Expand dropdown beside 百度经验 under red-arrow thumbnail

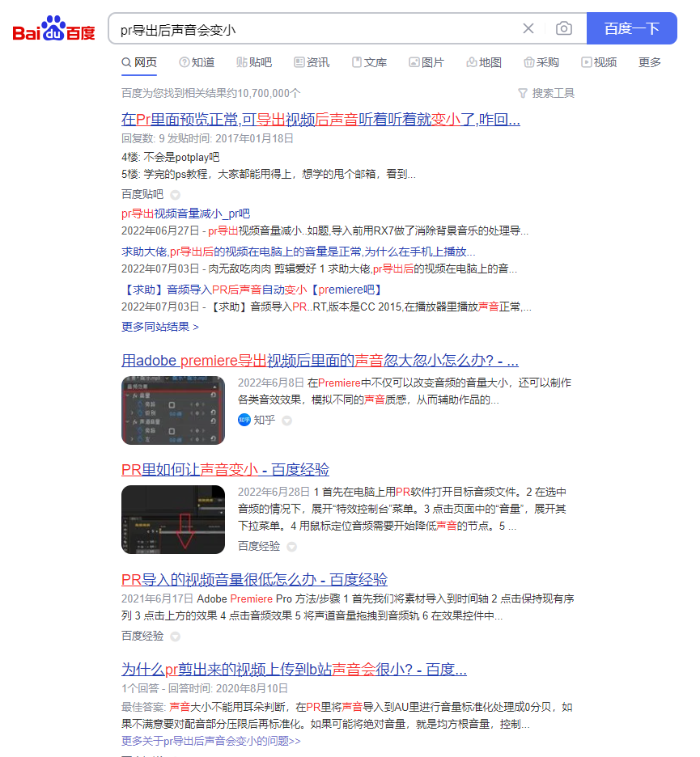point(292,547)
